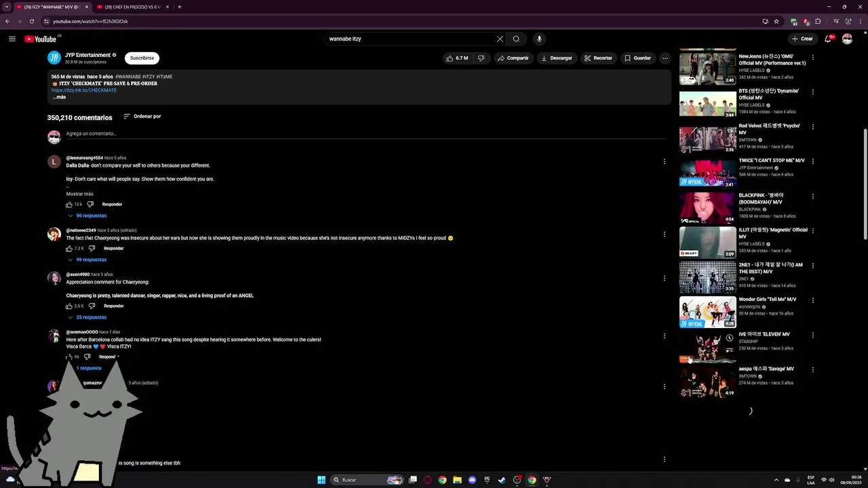
Task: Reply to @nateeee2349 via Responder
Action: pyautogui.click(x=113, y=248)
